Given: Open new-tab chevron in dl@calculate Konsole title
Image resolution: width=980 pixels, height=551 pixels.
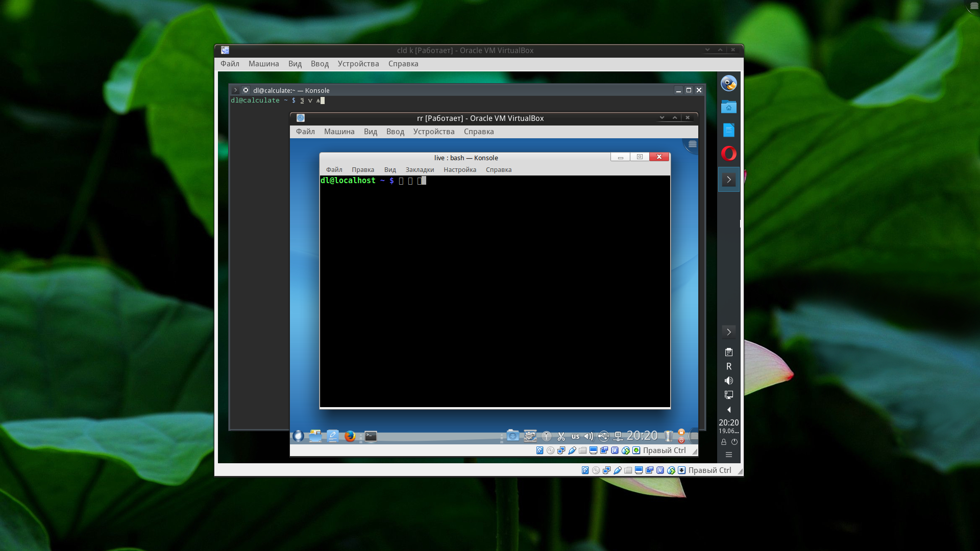Looking at the screenshot, I should pos(235,90).
